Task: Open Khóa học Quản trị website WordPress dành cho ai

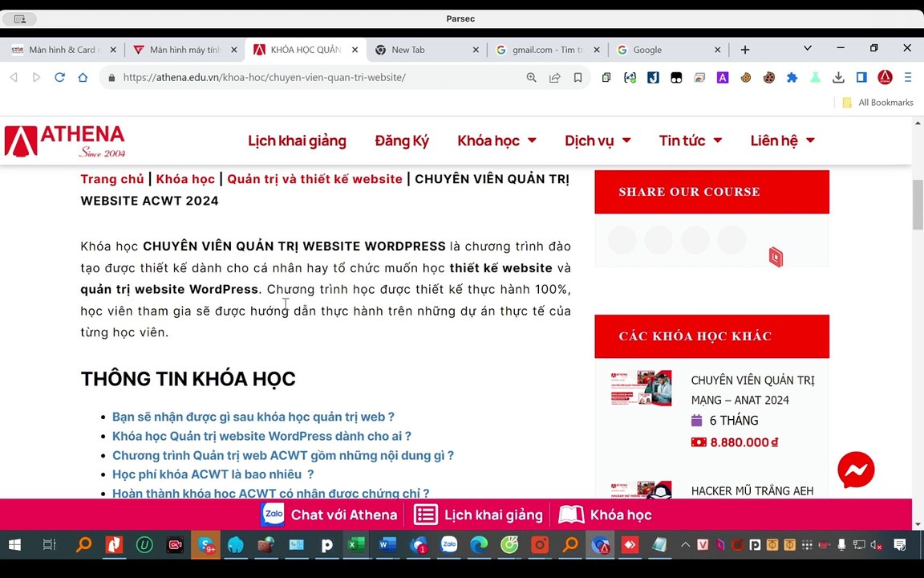Action: coord(261,436)
